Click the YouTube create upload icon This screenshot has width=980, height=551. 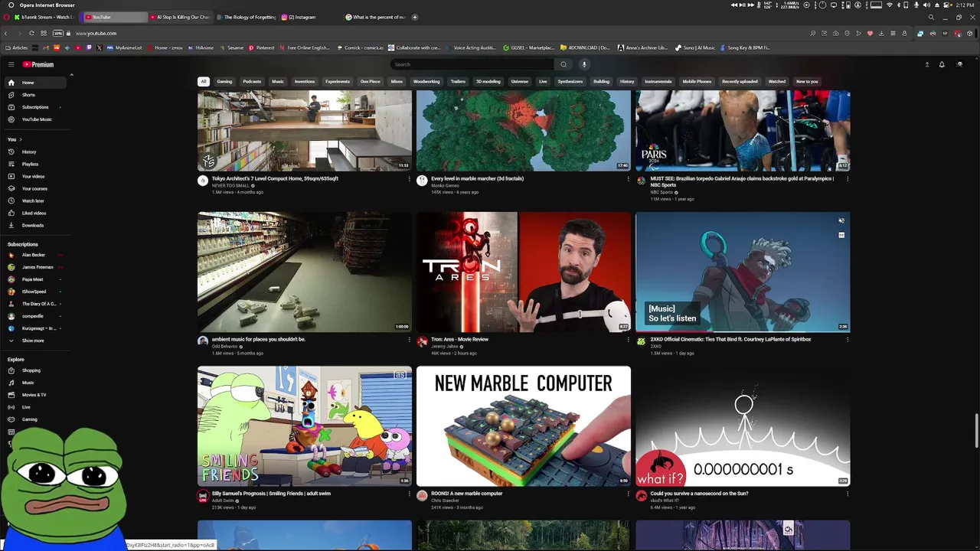[926, 64]
